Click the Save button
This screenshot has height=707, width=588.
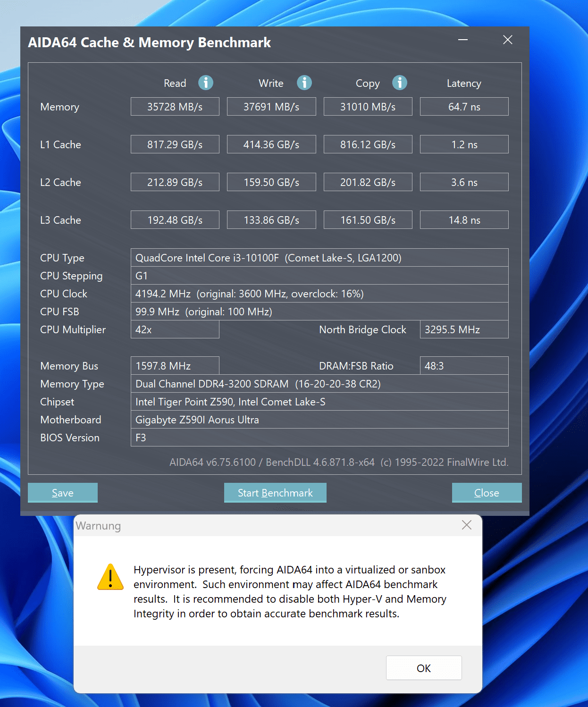pyautogui.click(x=63, y=493)
